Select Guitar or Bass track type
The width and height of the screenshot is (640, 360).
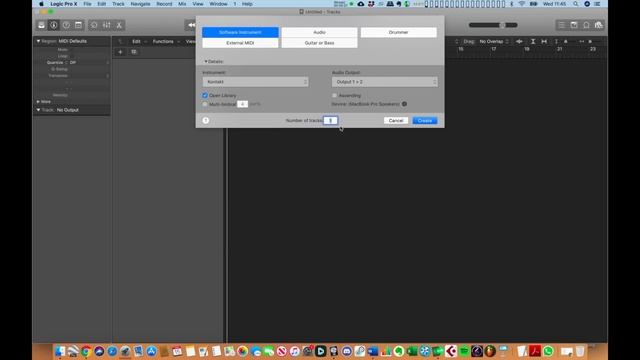tap(319, 43)
